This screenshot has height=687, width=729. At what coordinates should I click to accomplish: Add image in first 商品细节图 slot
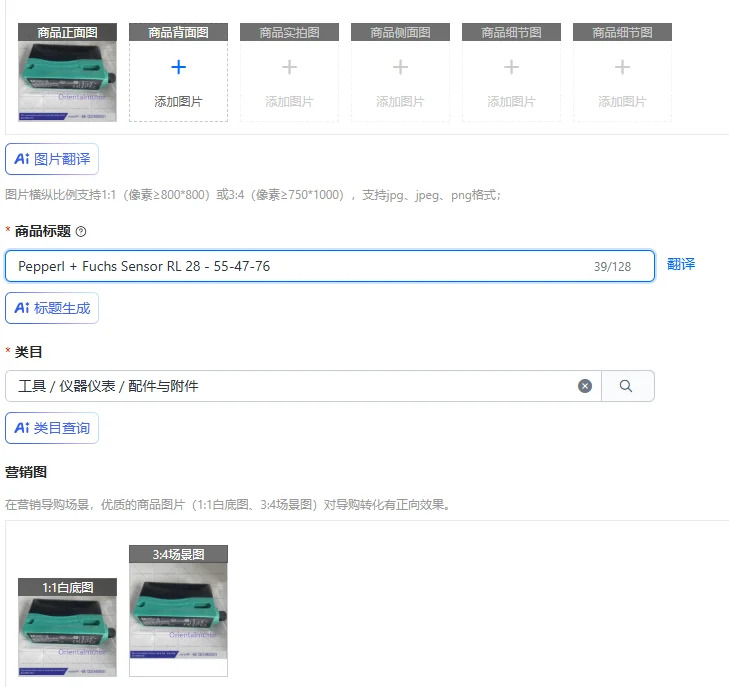(511, 81)
